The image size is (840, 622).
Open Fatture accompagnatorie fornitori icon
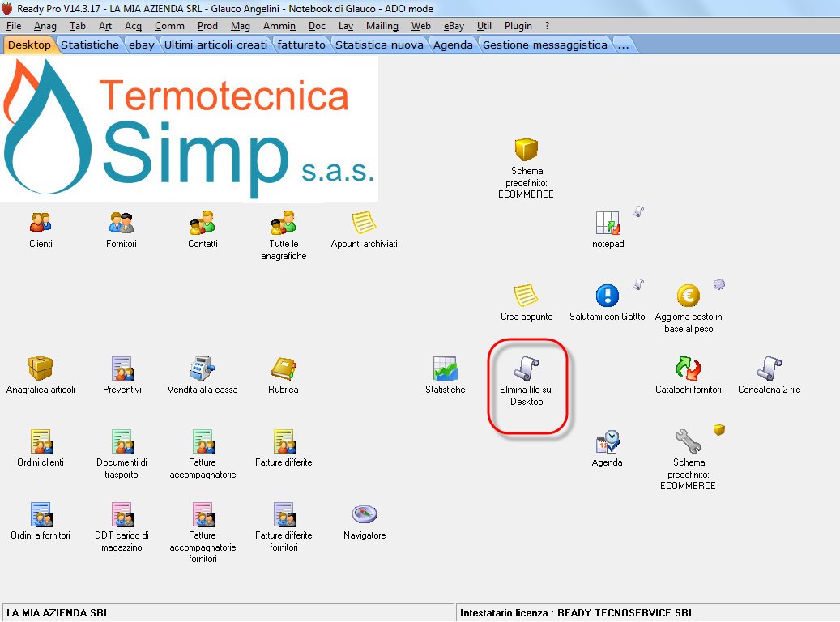[203, 514]
